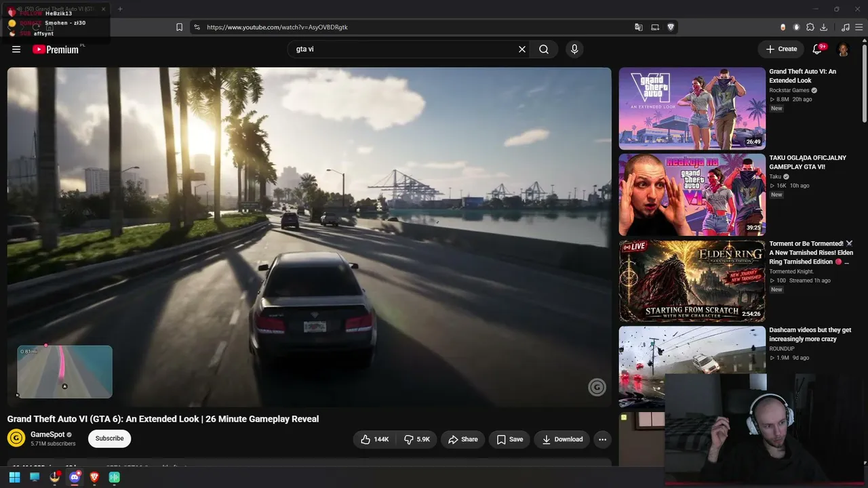Open the media control music-note icon

(x=845, y=27)
